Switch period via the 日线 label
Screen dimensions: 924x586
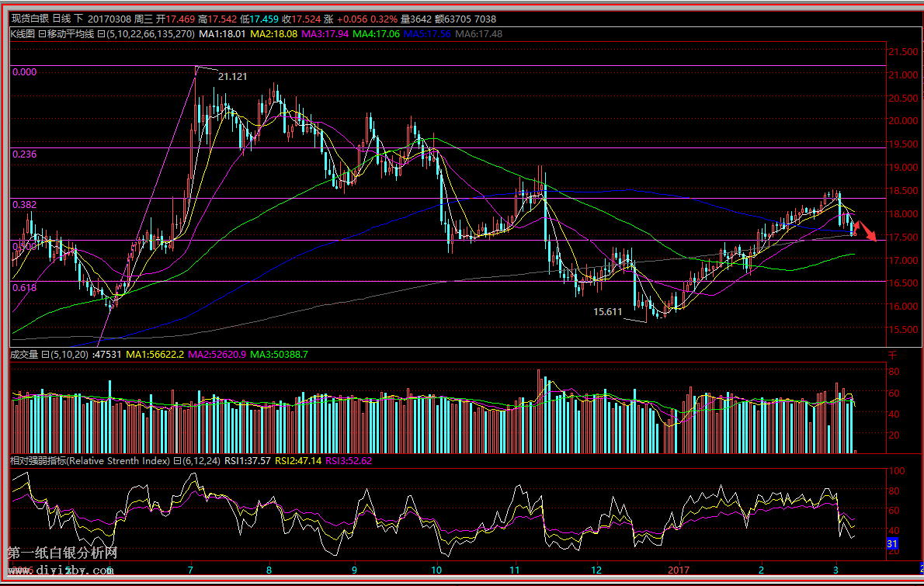coord(61,19)
